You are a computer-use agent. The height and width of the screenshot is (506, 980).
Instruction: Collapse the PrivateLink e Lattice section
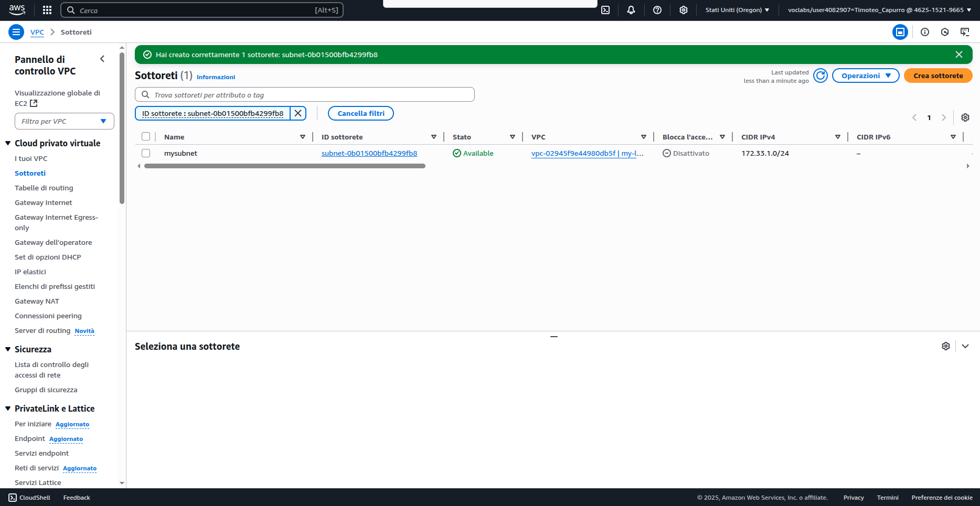click(8, 408)
